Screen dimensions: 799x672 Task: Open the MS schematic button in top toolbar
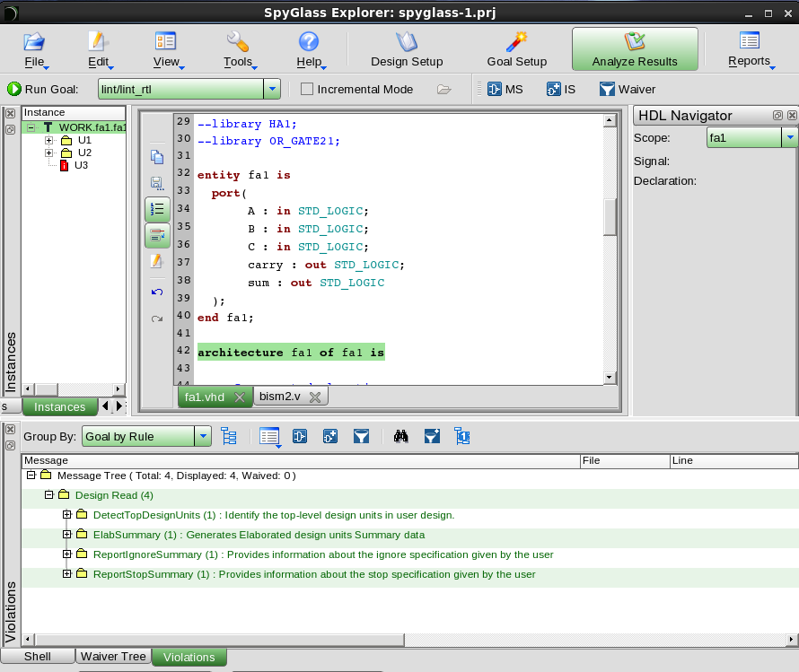(505, 89)
